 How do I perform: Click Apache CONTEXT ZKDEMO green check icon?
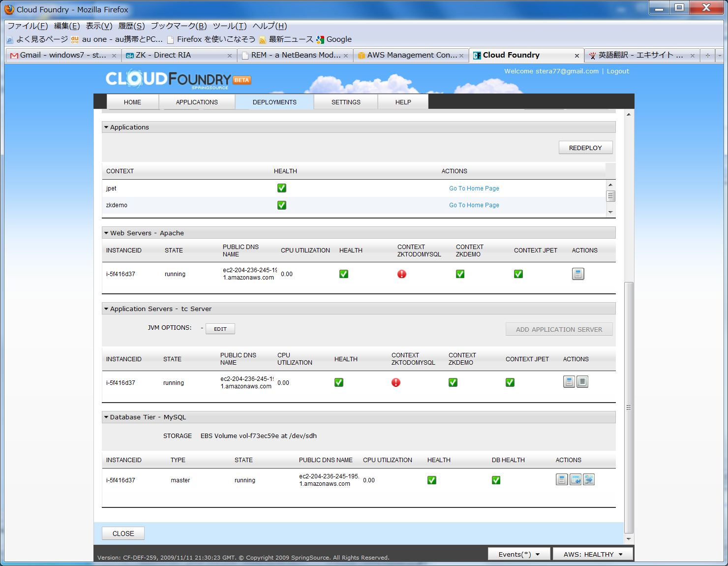point(460,274)
